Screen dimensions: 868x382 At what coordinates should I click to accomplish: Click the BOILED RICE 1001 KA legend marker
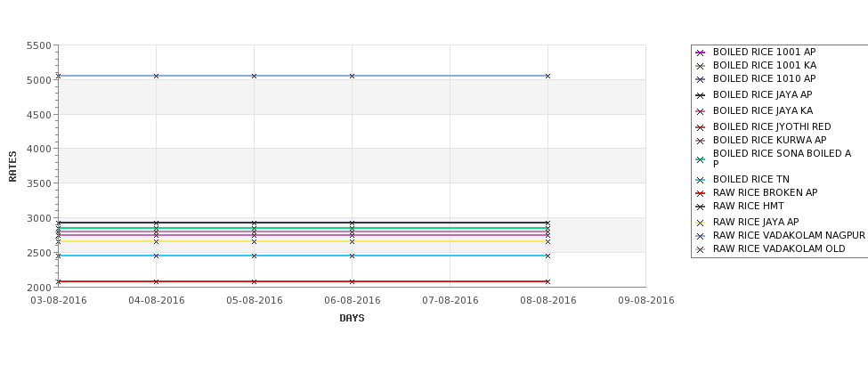pyautogui.click(x=700, y=66)
